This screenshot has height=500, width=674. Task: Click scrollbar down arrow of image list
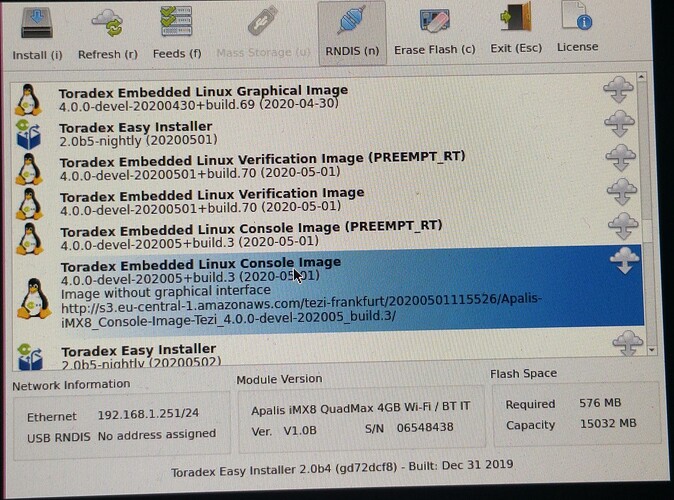pos(652,350)
